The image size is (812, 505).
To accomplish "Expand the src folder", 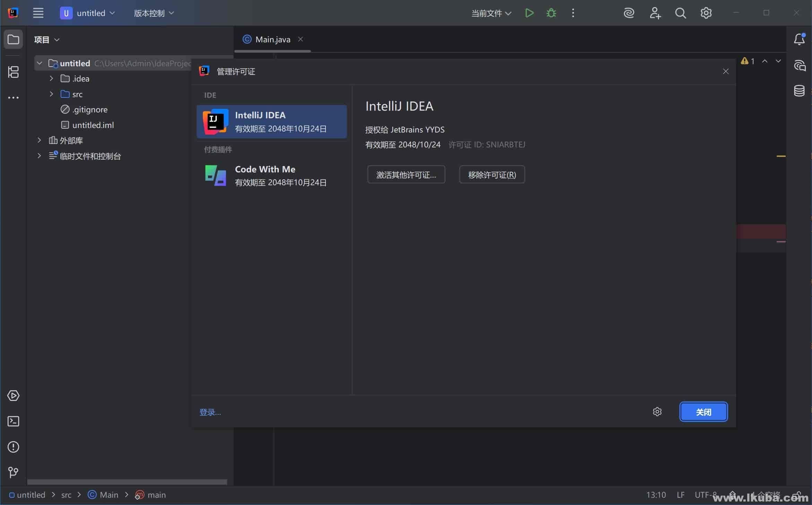I will (51, 94).
